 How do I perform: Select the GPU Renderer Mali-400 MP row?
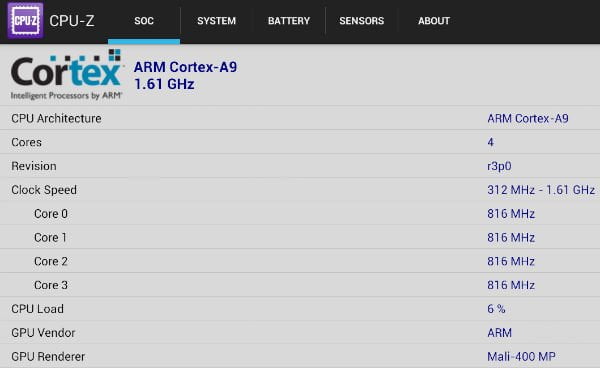point(300,356)
